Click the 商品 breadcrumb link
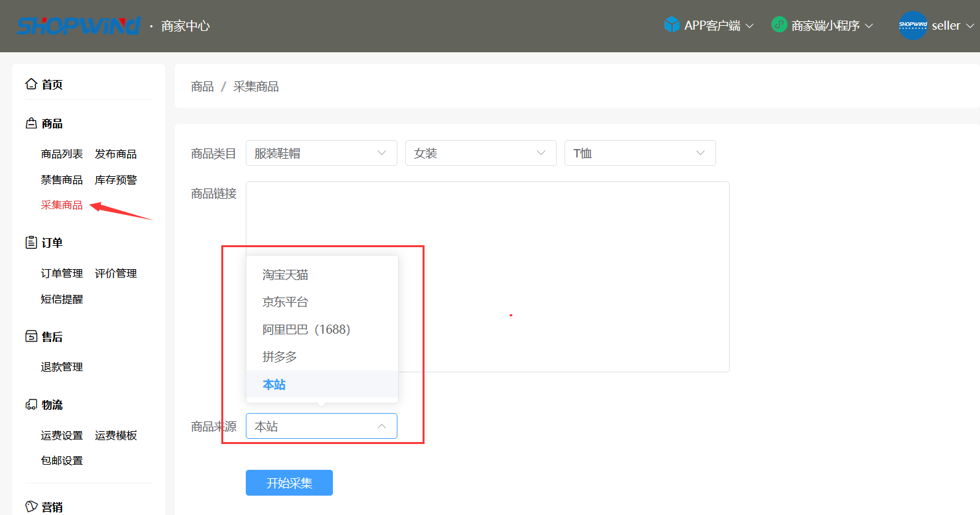 [203, 86]
